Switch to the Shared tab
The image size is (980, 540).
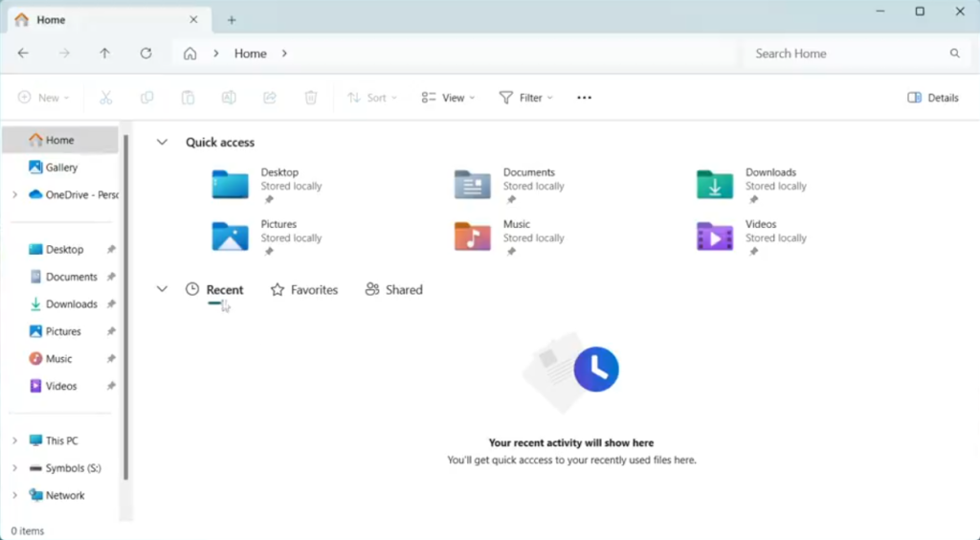[393, 290]
